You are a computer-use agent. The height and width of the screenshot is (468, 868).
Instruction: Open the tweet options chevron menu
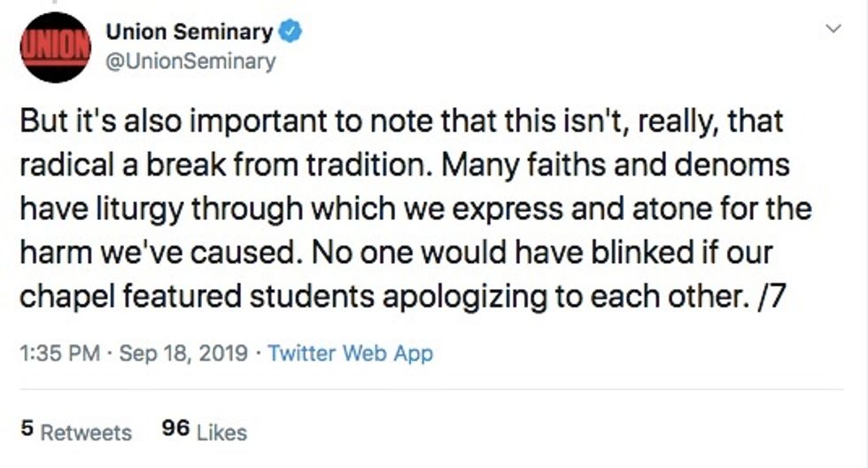click(833, 29)
